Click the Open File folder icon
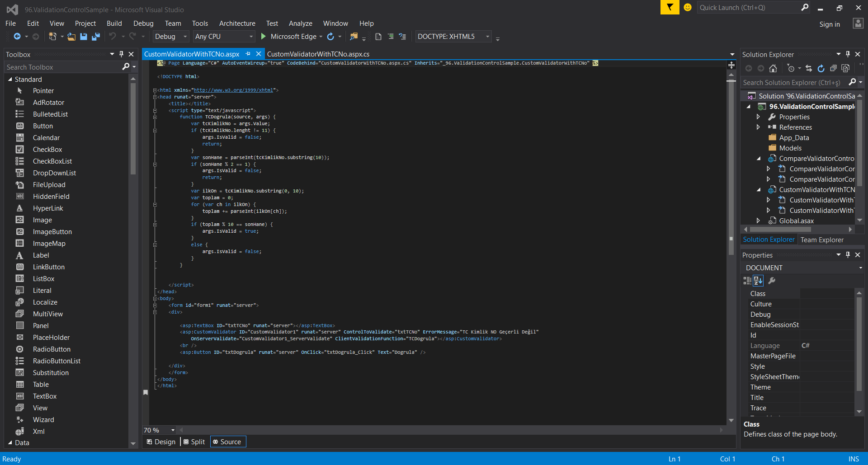The image size is (868, 465). click(71, 37)
